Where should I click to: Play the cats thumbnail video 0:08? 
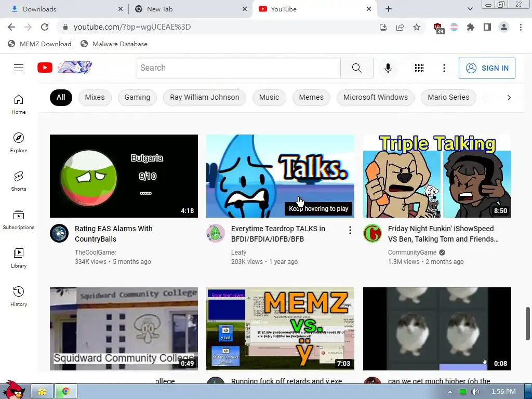coord(437,329)
